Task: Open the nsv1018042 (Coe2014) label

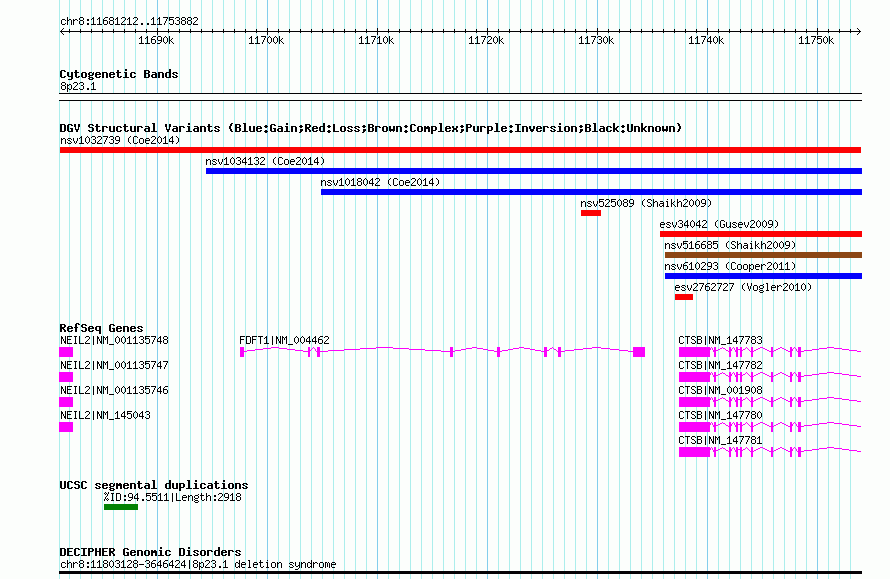Action: click(380, 182)
